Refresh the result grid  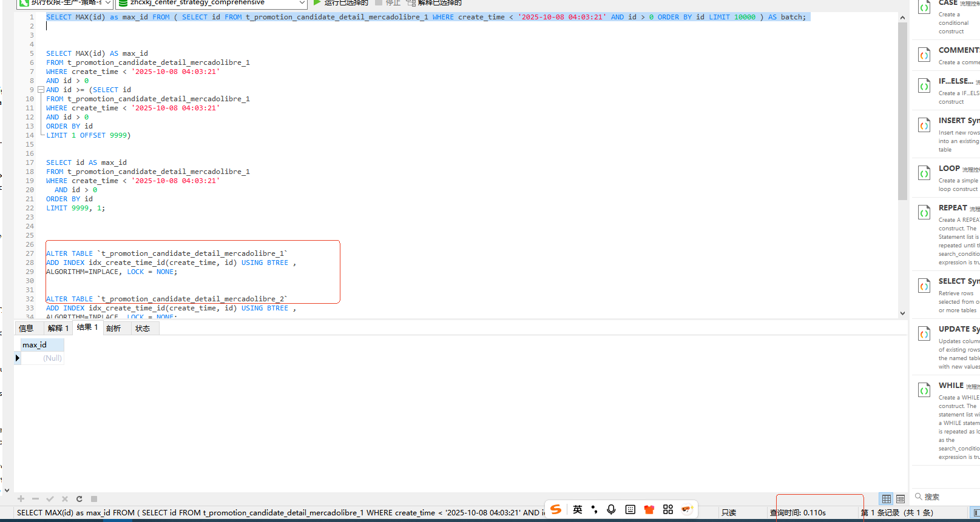pyautogui.click(x=79, y=499)
